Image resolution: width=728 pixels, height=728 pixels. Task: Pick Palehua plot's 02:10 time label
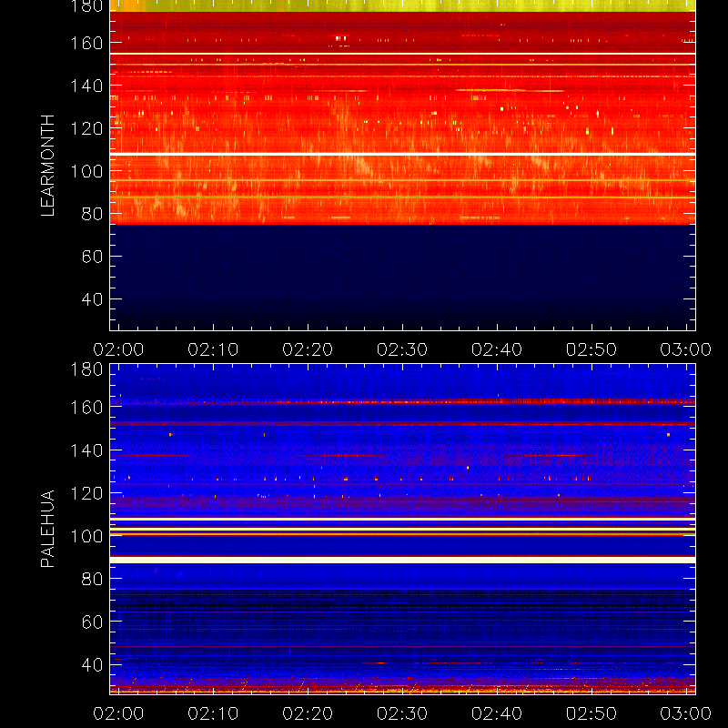(x=213, y=713)
